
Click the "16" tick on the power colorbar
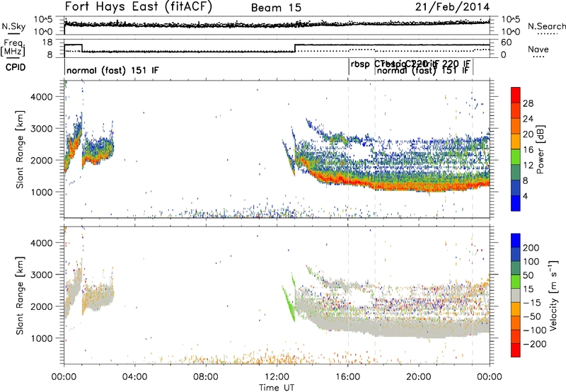click(x=528, y=150)
